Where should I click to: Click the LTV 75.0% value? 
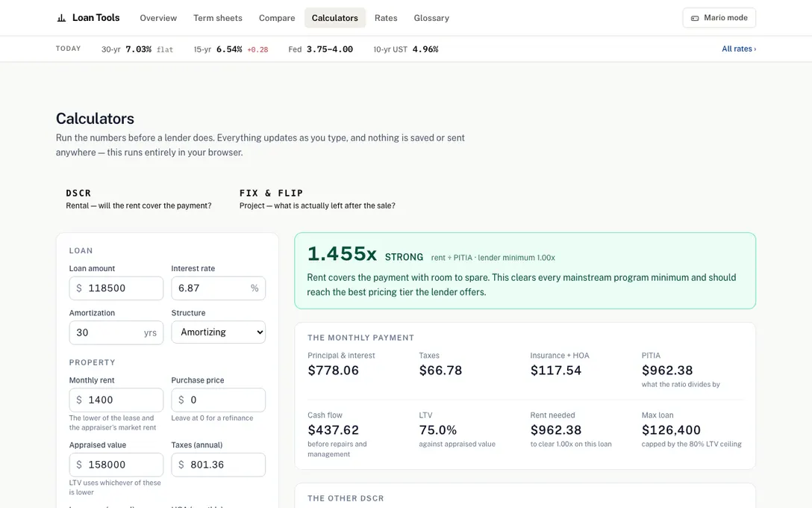click(x=437, y=430)
